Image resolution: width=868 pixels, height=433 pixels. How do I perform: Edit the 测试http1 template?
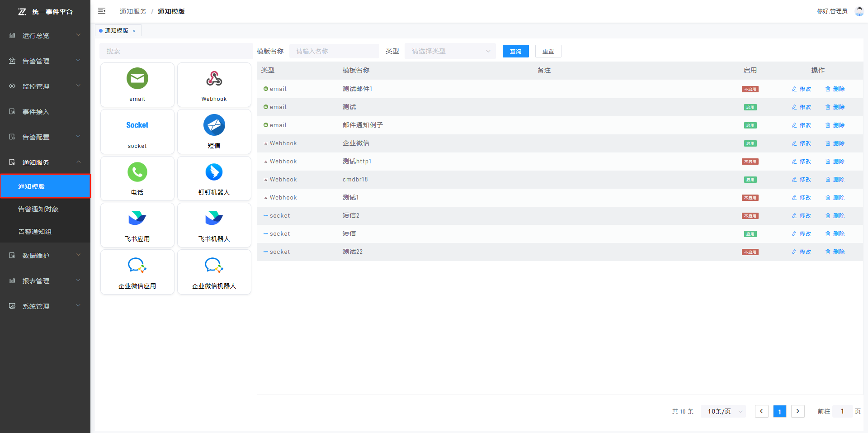pos(802,162)
